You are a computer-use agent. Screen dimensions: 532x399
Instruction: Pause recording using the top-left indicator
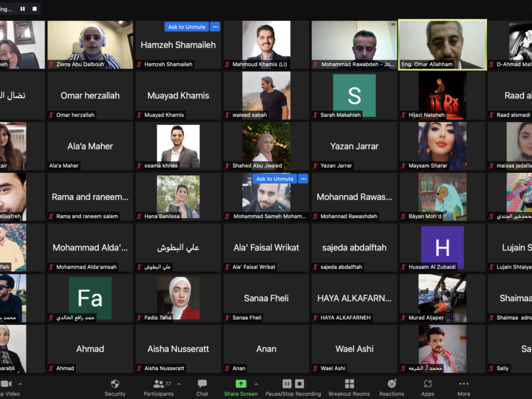tap(22, 9)
